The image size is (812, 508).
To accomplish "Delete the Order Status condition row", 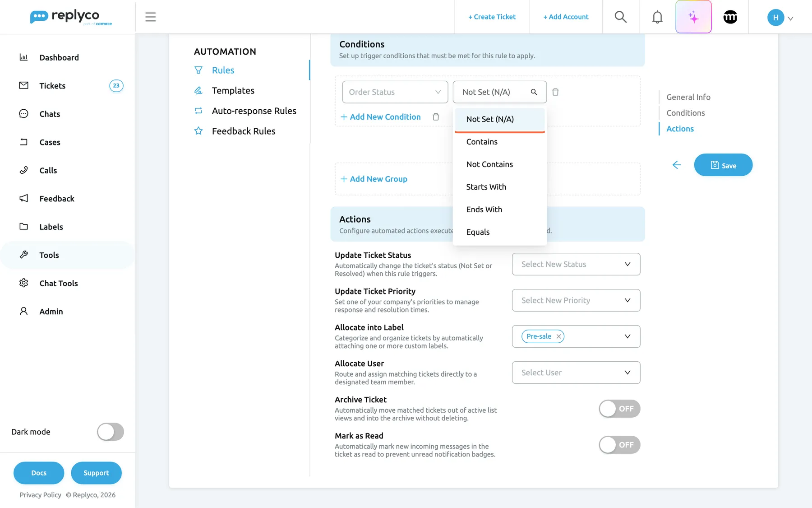I will (555, 92).
